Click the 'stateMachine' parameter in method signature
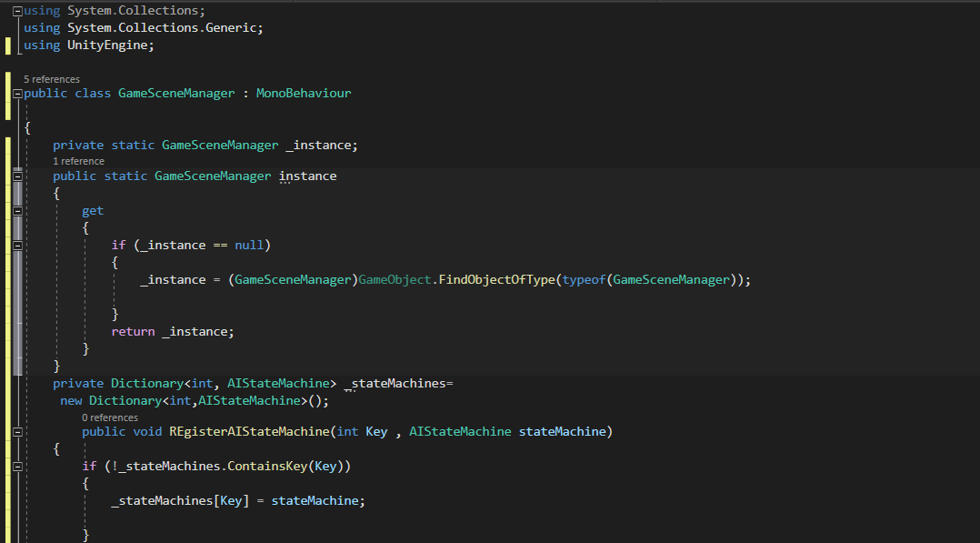The width and height of the screenshot is (980, 543). click(563, 432)
